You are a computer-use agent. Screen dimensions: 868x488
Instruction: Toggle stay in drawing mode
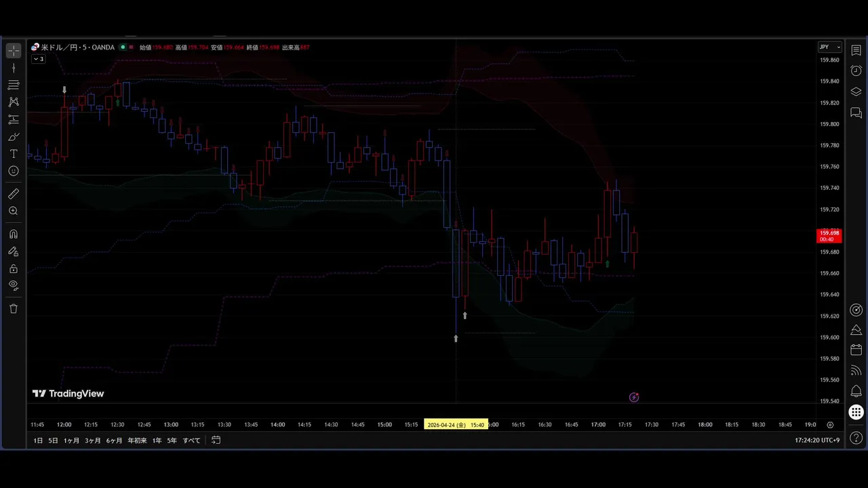point(14,251)
